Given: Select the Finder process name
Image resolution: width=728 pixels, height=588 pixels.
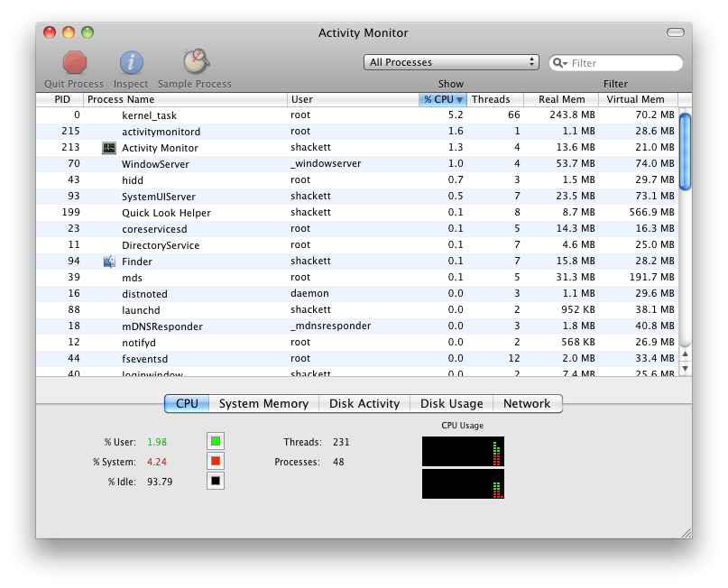Looking at the screenshot, I should click(x=137, y=262).
